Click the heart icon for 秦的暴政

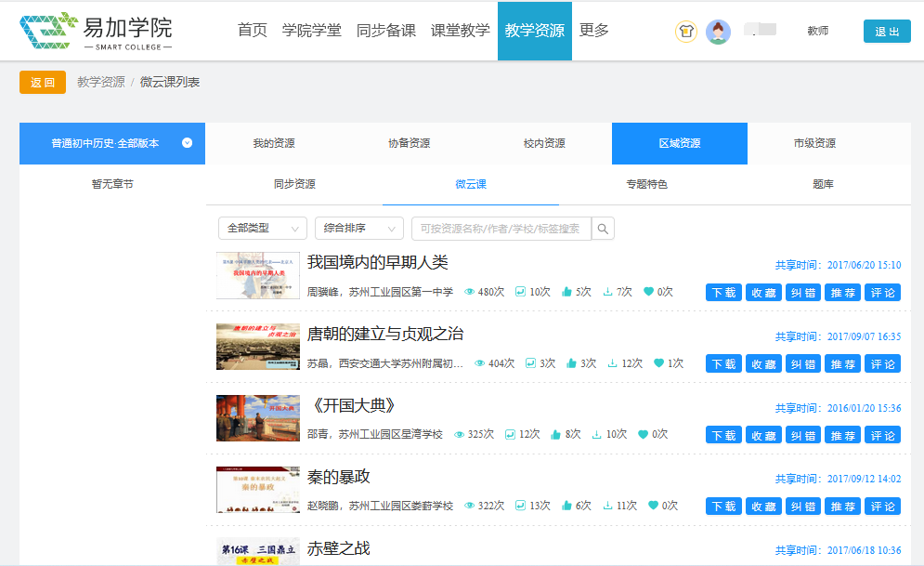[x=653, y=506]
